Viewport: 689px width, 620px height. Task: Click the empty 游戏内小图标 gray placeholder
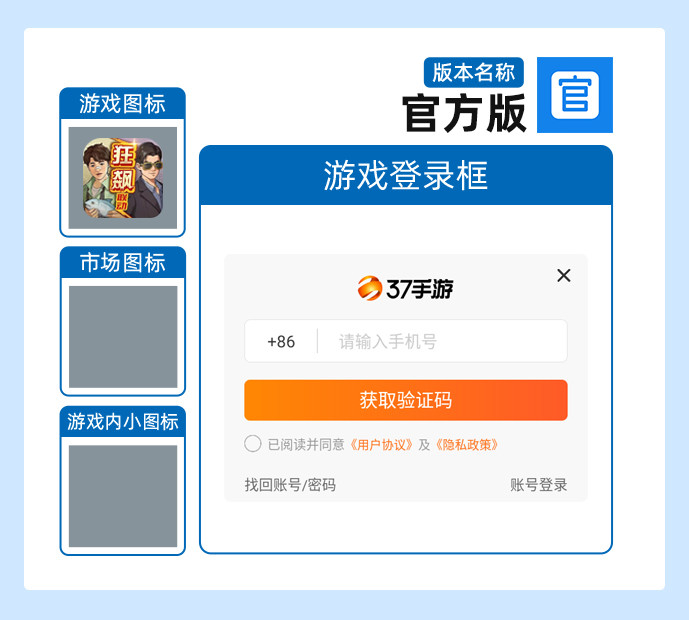123,496
